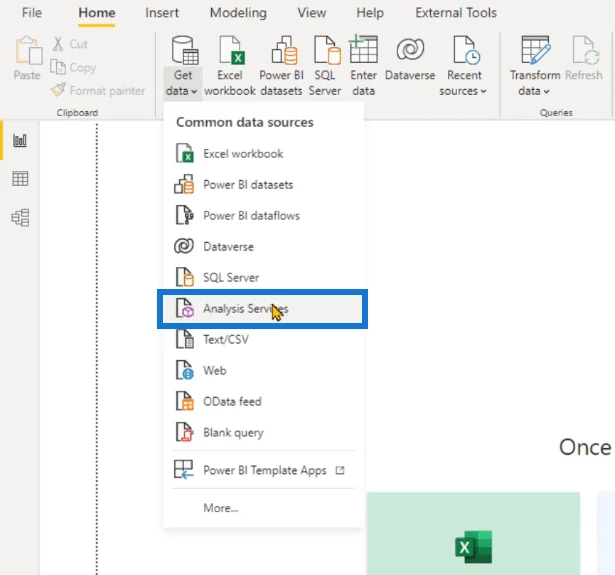The height and width of the screenshot is (575, 615).
Task: Click Power BI datasets ribbon button
Action: coord(281,66)
